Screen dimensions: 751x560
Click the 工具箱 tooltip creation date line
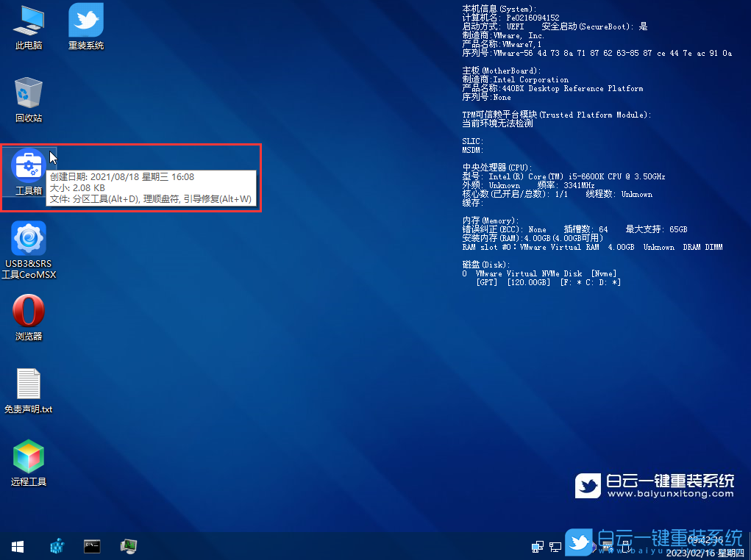point(121,177)
